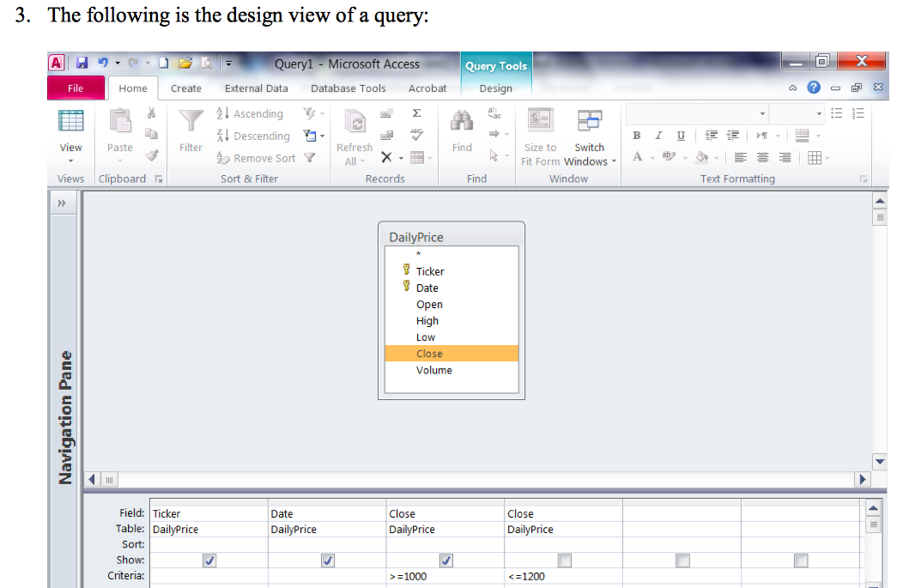
Task: Click the horizontal scrollbar right arrow
Action: click(x=863, y=479)
